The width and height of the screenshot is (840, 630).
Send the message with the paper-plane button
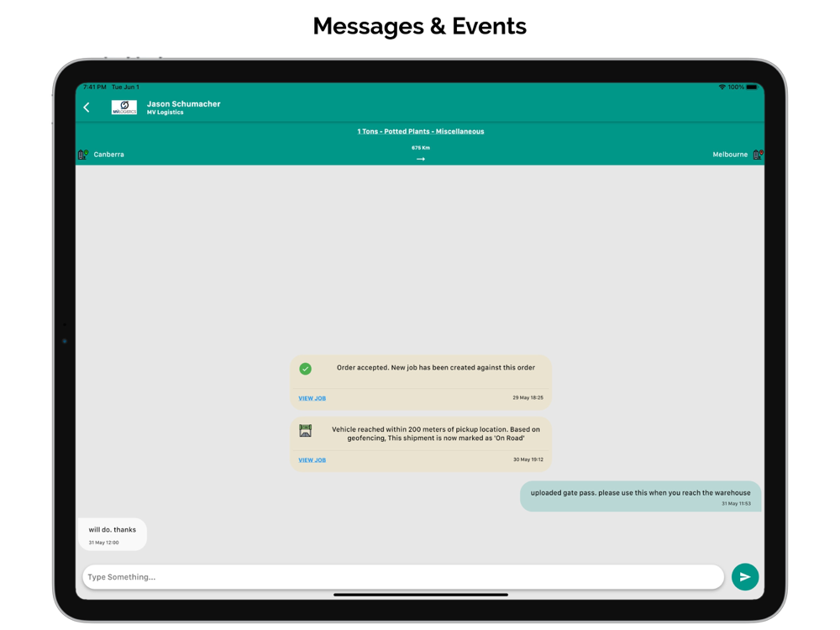click(744, 577)
